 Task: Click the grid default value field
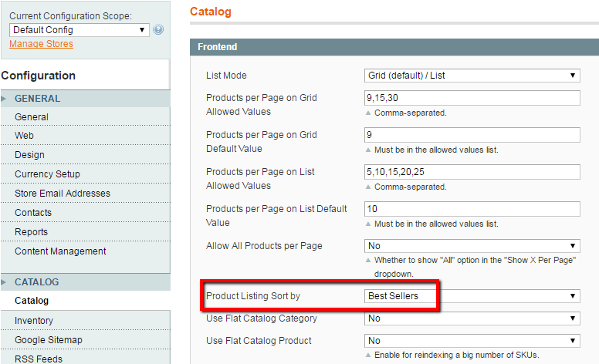coord(472,135)
